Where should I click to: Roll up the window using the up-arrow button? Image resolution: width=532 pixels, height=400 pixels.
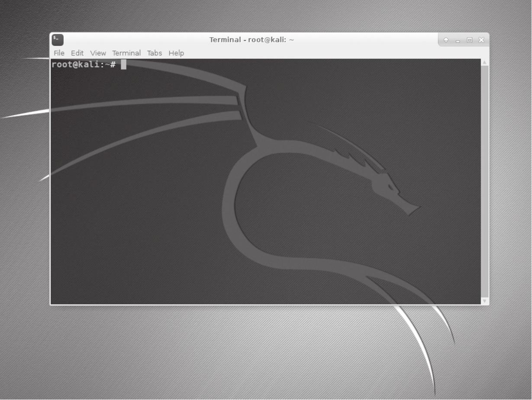[446, 40]
